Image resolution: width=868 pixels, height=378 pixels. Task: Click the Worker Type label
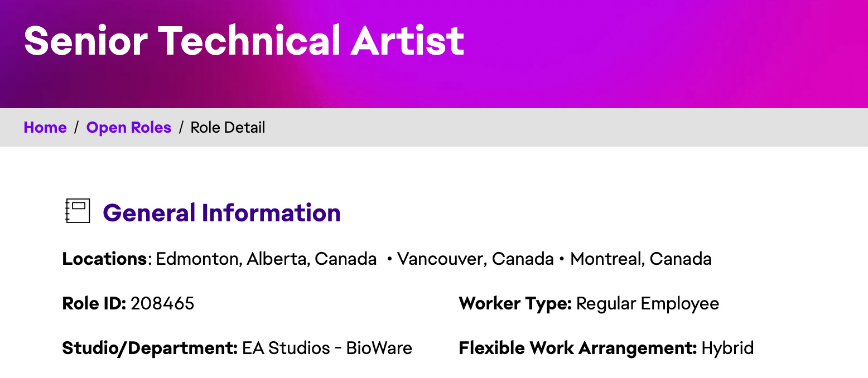[x=515, y=304]
